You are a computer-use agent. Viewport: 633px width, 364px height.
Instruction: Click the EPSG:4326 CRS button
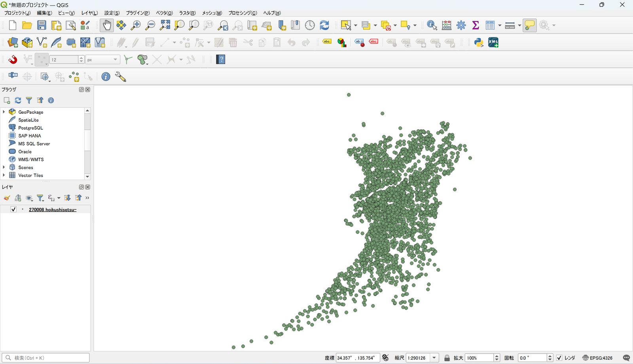597,358
